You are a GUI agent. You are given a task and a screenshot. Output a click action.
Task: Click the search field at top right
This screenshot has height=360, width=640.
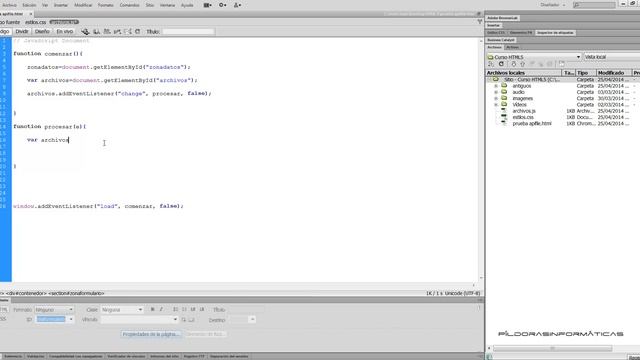(x=594, y=5)
